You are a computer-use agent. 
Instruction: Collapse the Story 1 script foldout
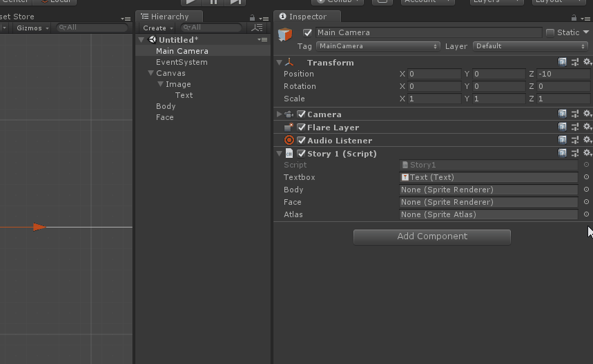pyautogui.click(x=280, y=154)
